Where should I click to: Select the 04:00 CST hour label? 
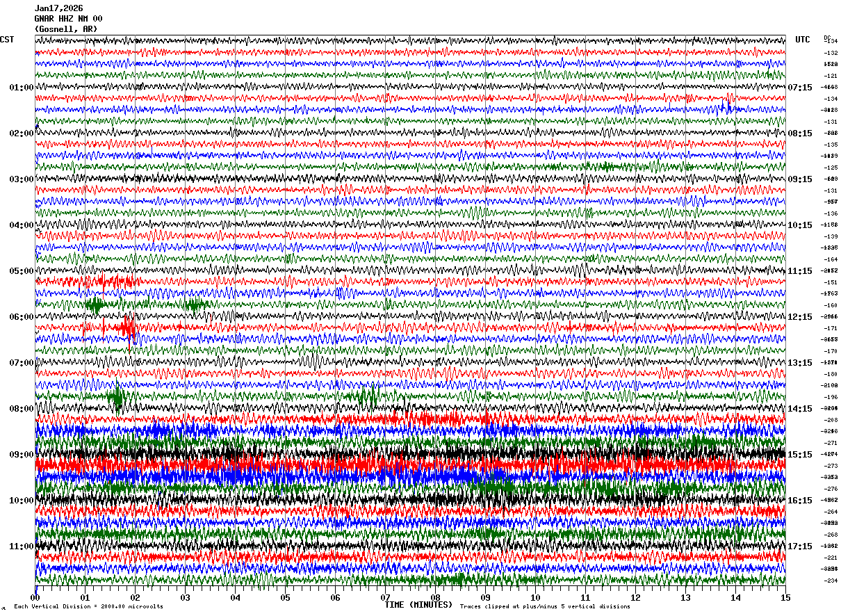[x=22, y=225]
